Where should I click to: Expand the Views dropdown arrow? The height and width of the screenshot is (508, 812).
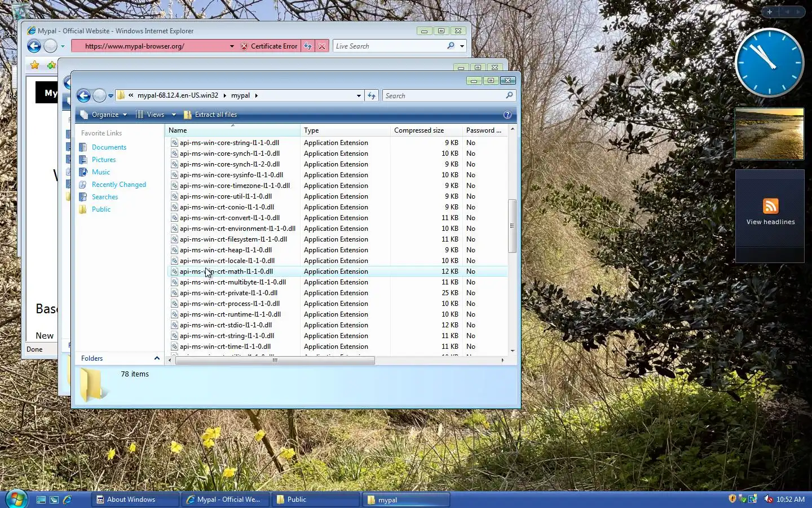pyautogui.click(x=174, y=115)
